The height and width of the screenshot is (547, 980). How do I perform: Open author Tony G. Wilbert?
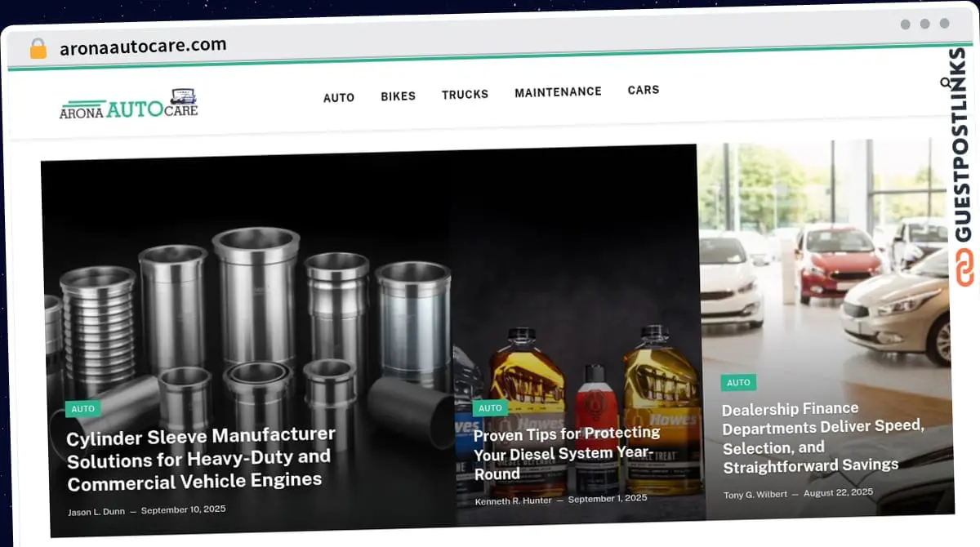point(756,495)
